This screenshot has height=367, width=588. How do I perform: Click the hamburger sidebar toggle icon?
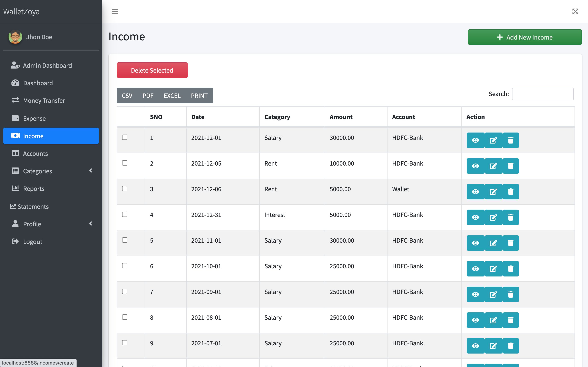coord(115,11)
